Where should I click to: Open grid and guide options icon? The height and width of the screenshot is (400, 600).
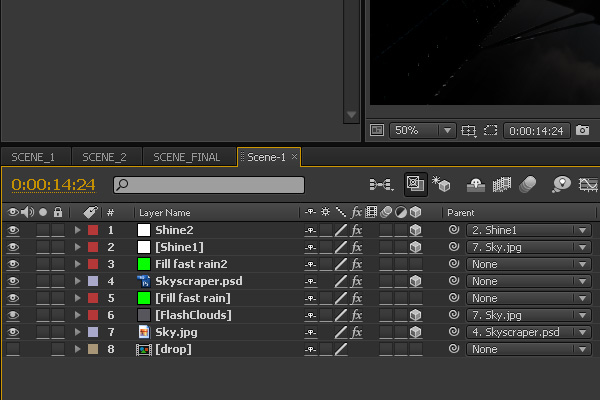coord(468,131)
